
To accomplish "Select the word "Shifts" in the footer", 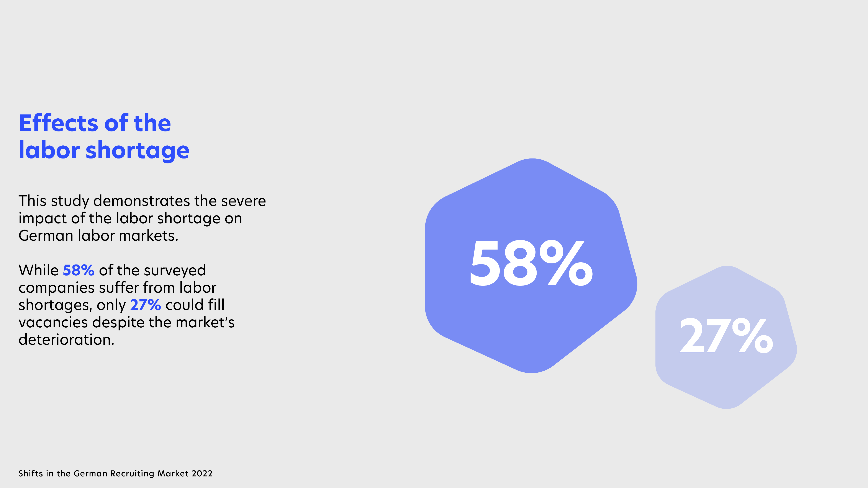I will 31,473.
